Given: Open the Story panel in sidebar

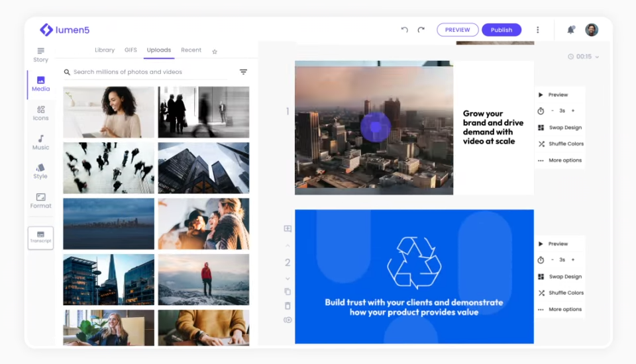Looking at the screenshot, I should pos(40,55).
